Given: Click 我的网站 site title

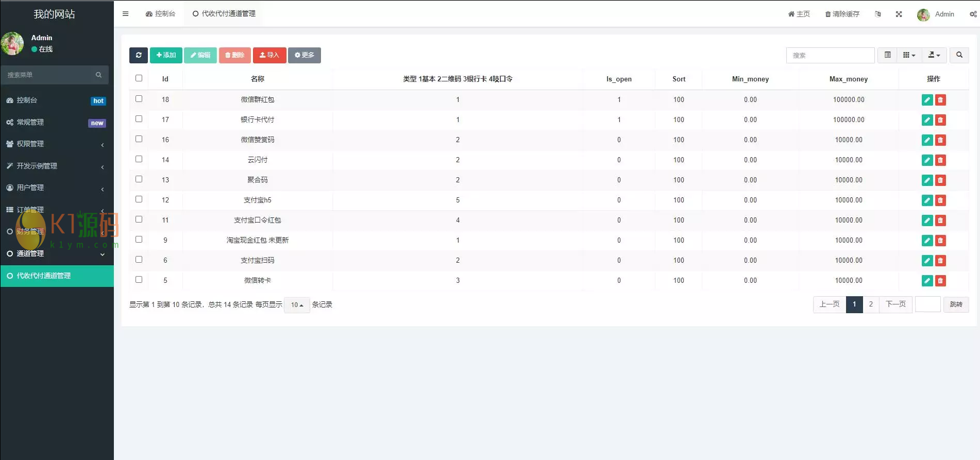Looking at the screenshot, I should coord(54,14).
